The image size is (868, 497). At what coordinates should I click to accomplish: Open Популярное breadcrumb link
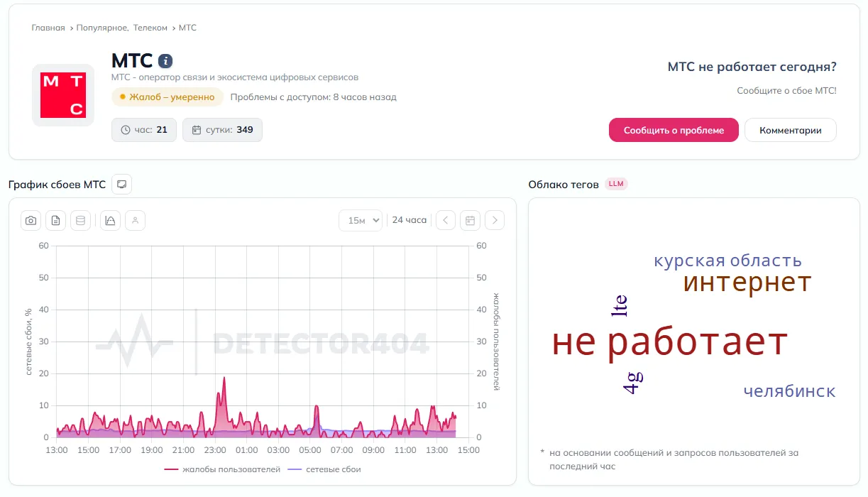pos(102,28)
